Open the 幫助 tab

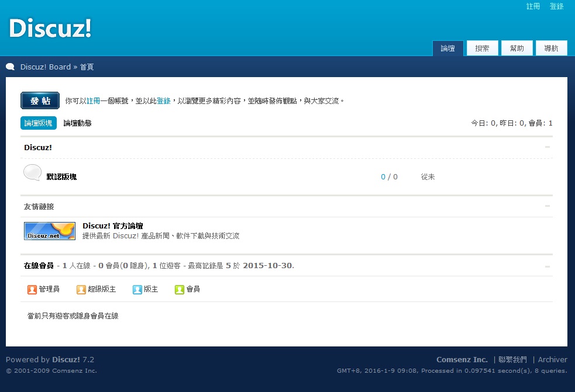pos(517,48)
